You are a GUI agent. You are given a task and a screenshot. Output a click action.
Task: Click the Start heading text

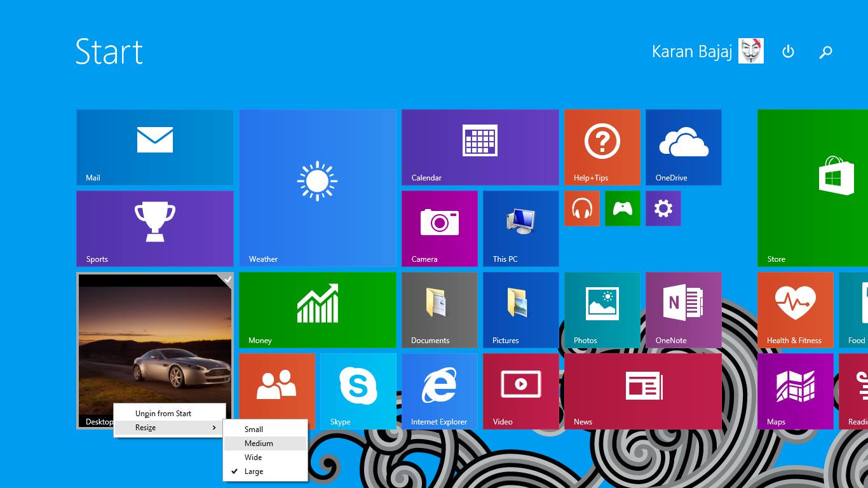pyautogui.click(x=109, y=51)
